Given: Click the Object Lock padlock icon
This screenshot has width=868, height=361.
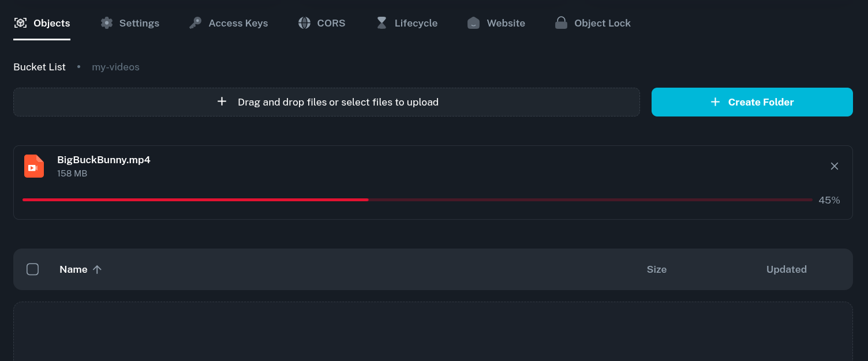Looking at the screenshot, I should coord(561,23).
